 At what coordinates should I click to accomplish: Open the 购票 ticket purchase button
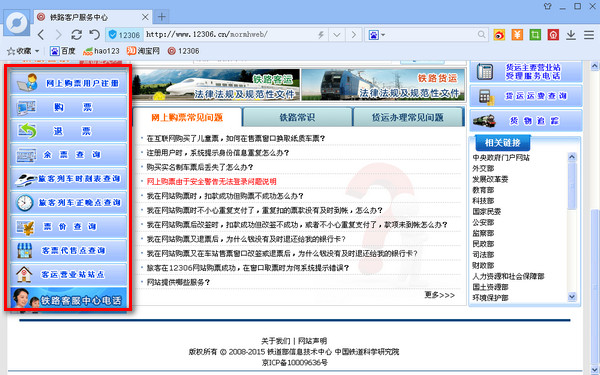pos(68,107)
